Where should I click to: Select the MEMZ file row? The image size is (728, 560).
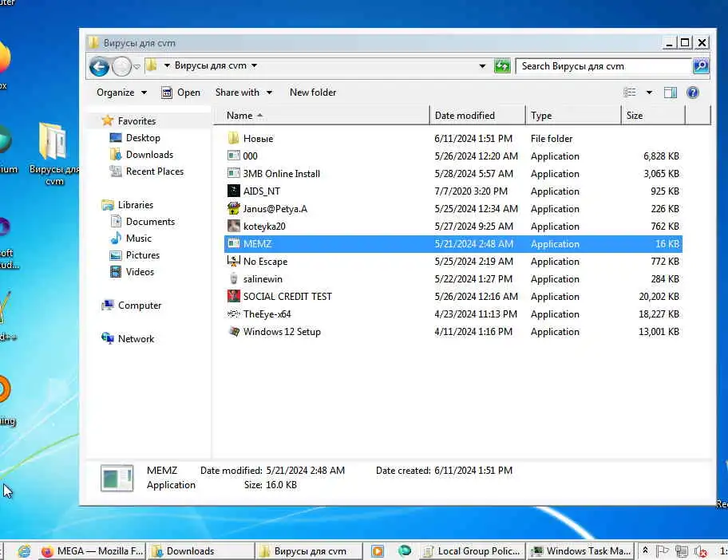(x=453, y=243)
